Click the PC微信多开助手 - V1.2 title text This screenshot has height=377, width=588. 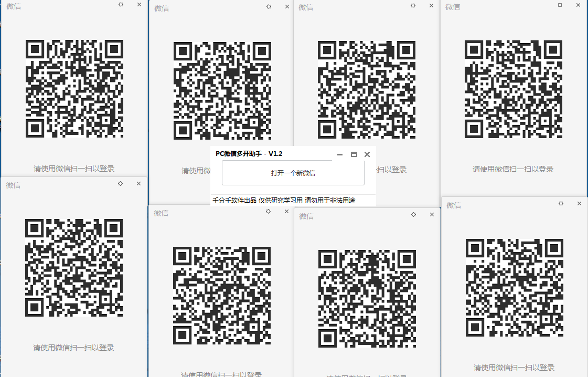tap(249, 153)
